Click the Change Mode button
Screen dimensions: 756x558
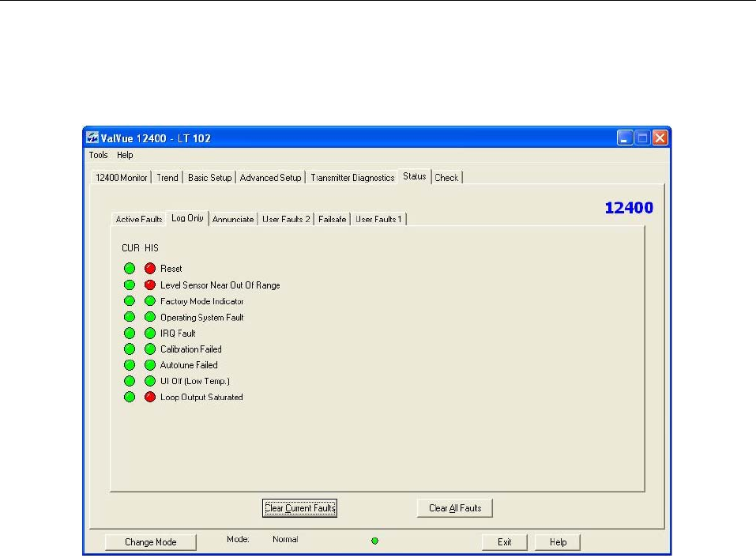[x=150, y=541]
